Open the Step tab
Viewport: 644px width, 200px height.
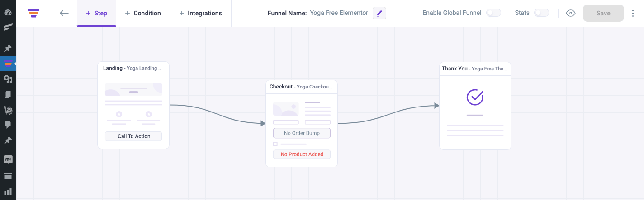[x=96, y=13]
